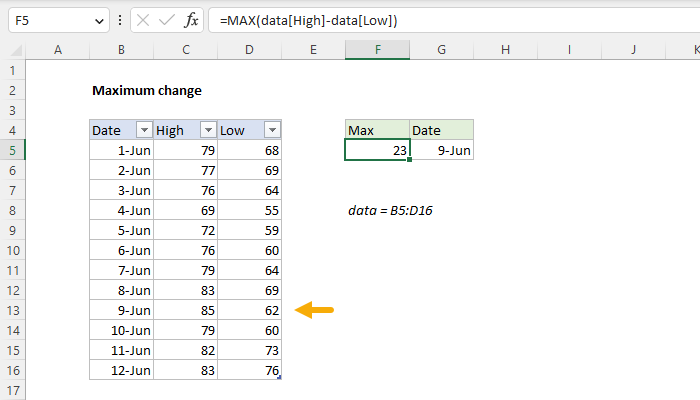Screen dimensions: 700x400
Task: Select the 4-Jun date cell
Action: [121, 210]
